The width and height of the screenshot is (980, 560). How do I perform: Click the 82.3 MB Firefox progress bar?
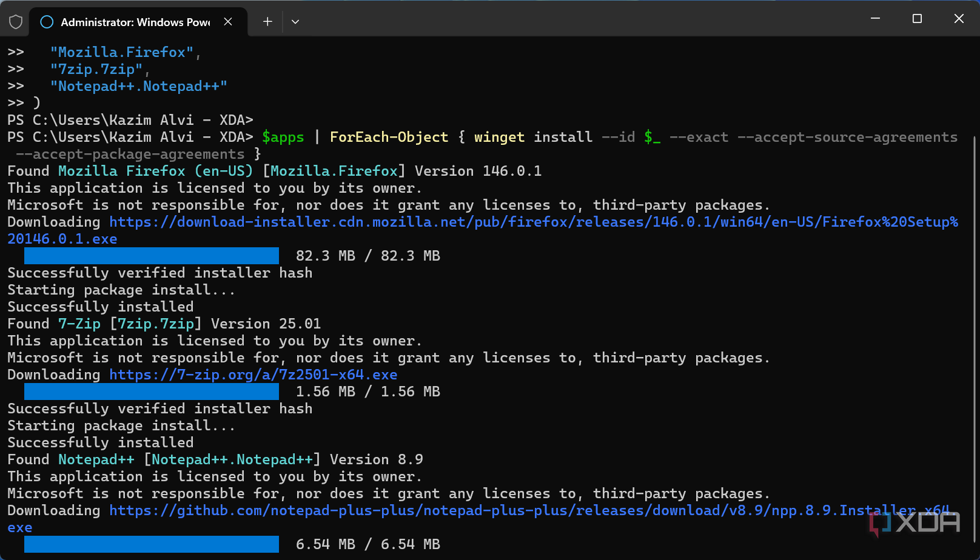coord(152,256)
